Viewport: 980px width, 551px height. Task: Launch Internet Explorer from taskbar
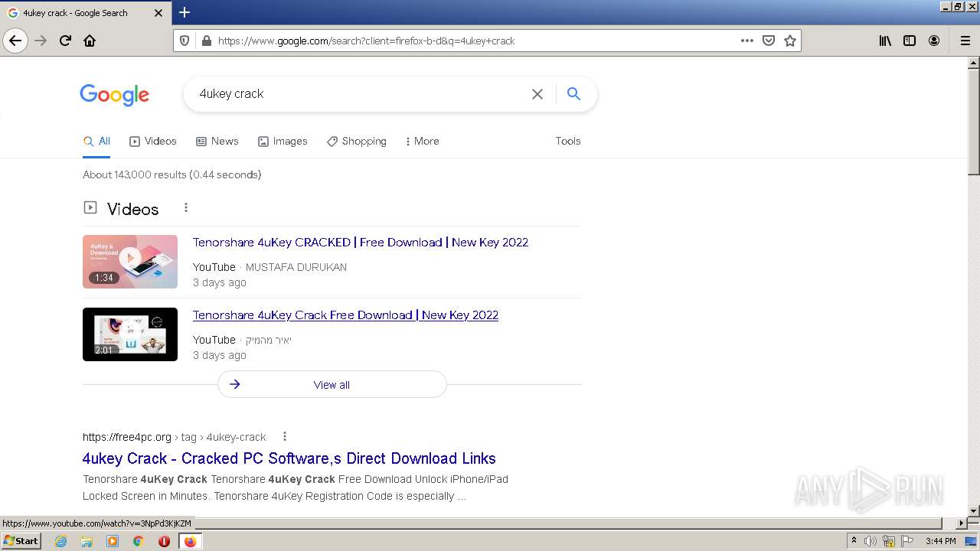(61, 541)
